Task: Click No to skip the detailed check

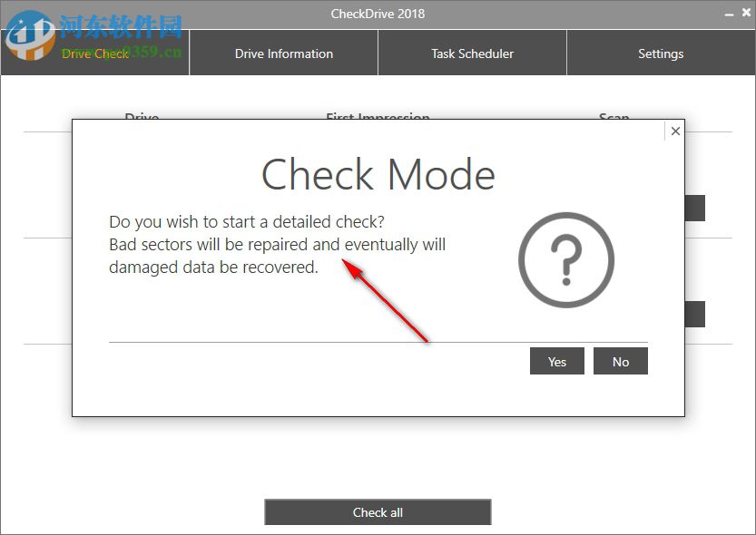Action: [x=621, y=361]
